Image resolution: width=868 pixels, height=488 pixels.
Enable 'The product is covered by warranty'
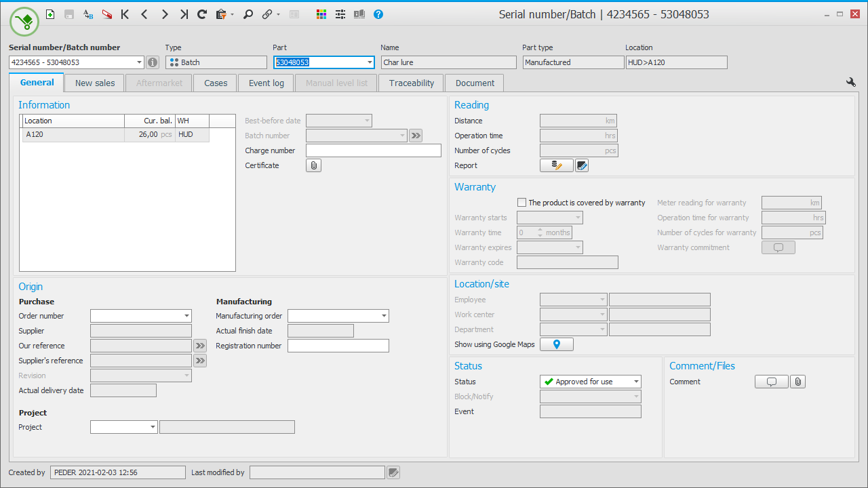(x=521, y=203)
